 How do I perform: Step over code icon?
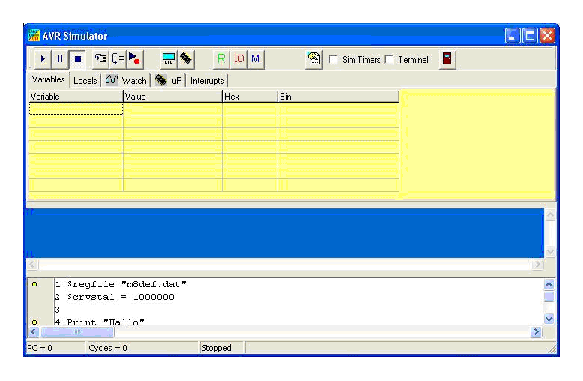tap(118, 59)
